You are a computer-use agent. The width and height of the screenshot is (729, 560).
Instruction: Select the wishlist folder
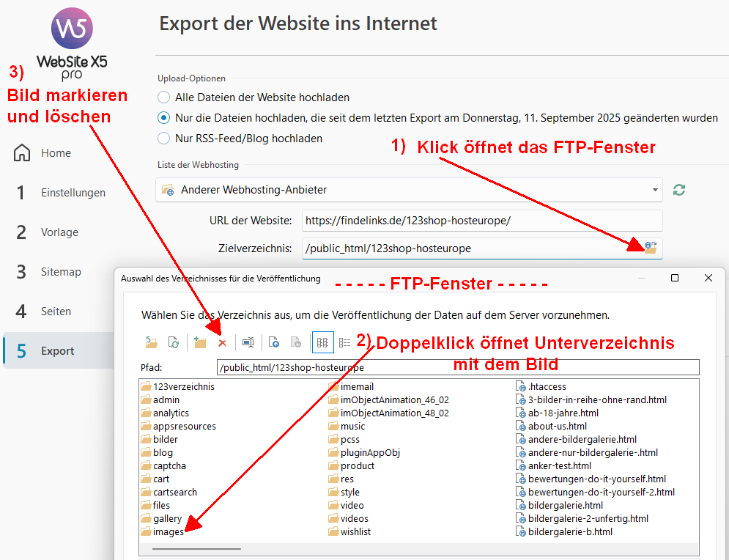pyautogui.click(x=349, y=531)
